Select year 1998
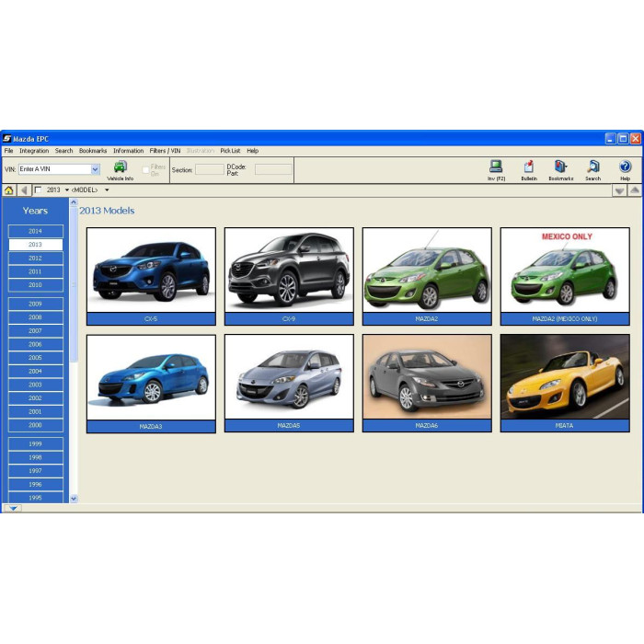The width and height of the screenshot is (644, 644). (x=35, y=457)
